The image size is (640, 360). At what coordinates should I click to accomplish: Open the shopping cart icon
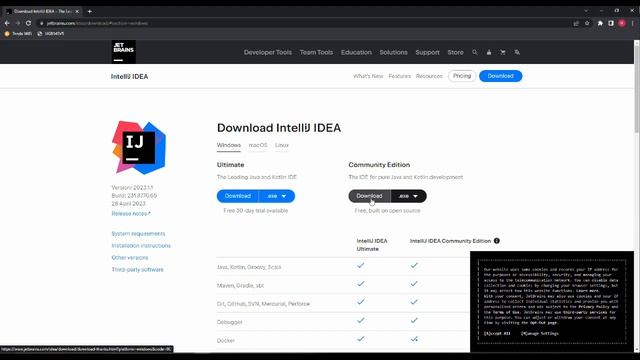pos(503,52)
